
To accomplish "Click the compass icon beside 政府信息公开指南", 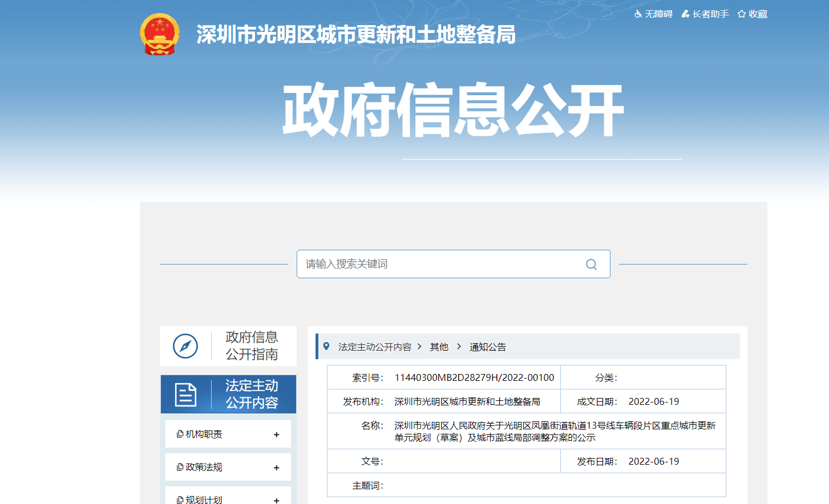I will [185, 346].
